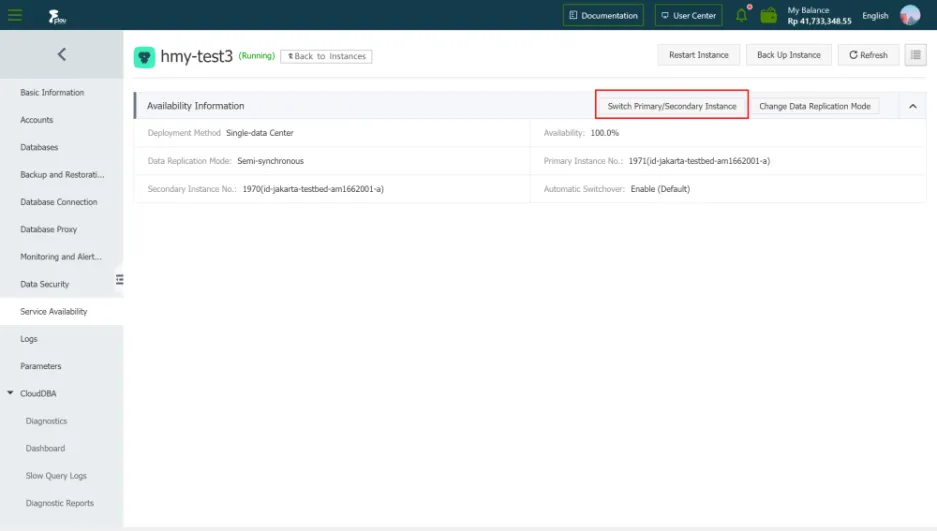Collapse the CloudDBA tree section
This screenshot has width=937, height=531.
coord(10,393)
